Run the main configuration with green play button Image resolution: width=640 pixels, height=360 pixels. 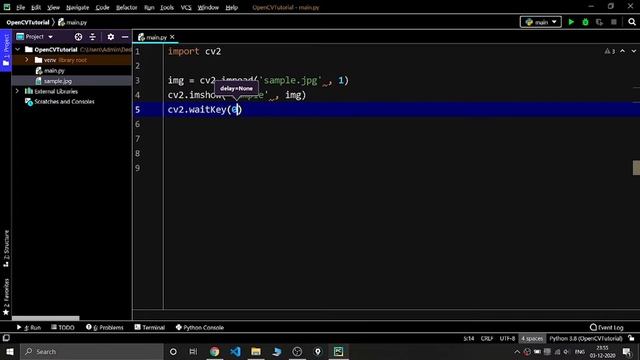pyautogui.click(x=571, y=22)
